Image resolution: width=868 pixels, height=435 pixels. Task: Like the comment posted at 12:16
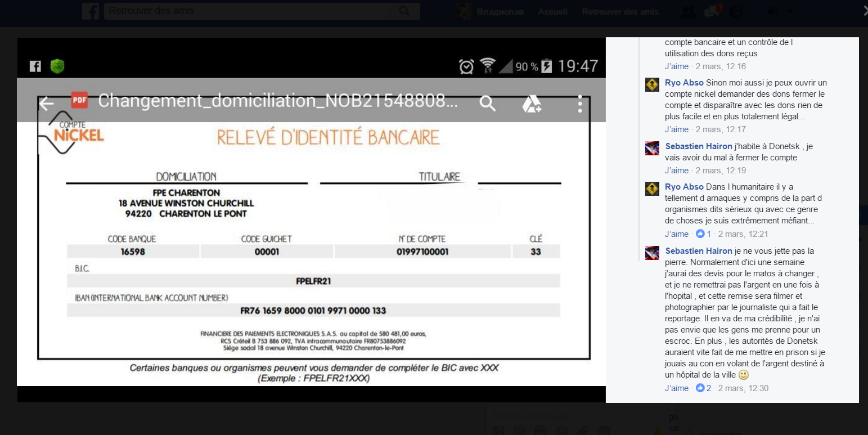pos(677,66)
